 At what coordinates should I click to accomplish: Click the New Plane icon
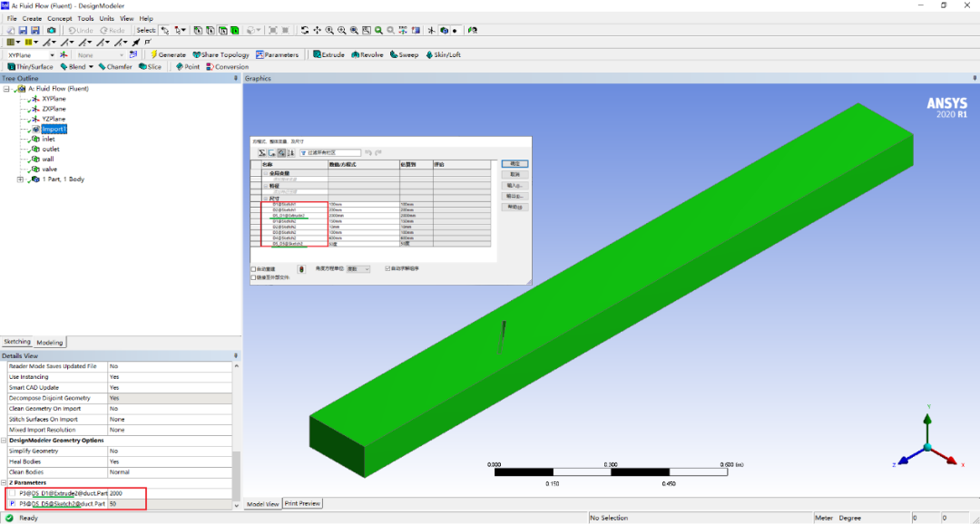64,55
